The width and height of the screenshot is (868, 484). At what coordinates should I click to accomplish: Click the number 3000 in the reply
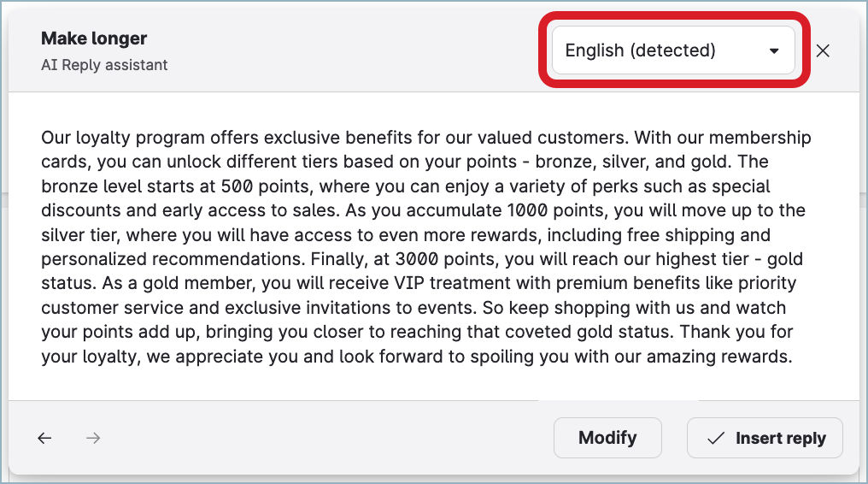pos(418,259)
